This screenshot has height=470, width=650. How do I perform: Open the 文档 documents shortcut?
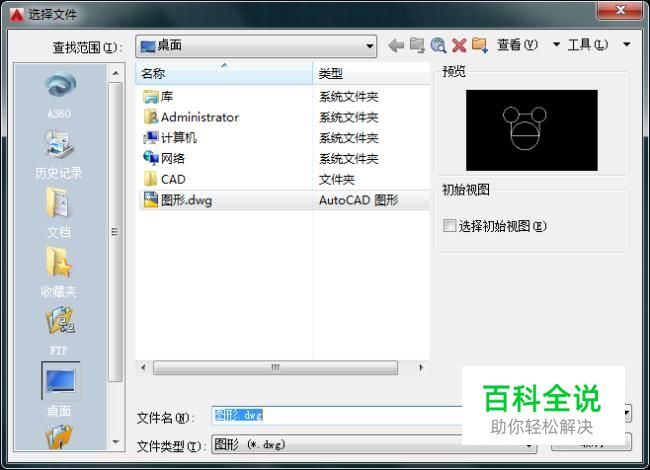(x=59, y=213)
